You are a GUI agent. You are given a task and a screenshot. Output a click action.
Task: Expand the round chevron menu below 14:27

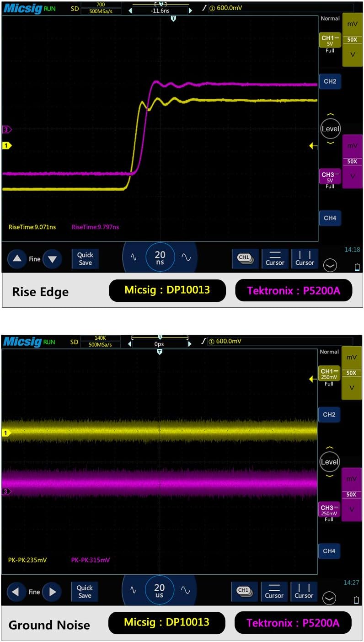329,598
